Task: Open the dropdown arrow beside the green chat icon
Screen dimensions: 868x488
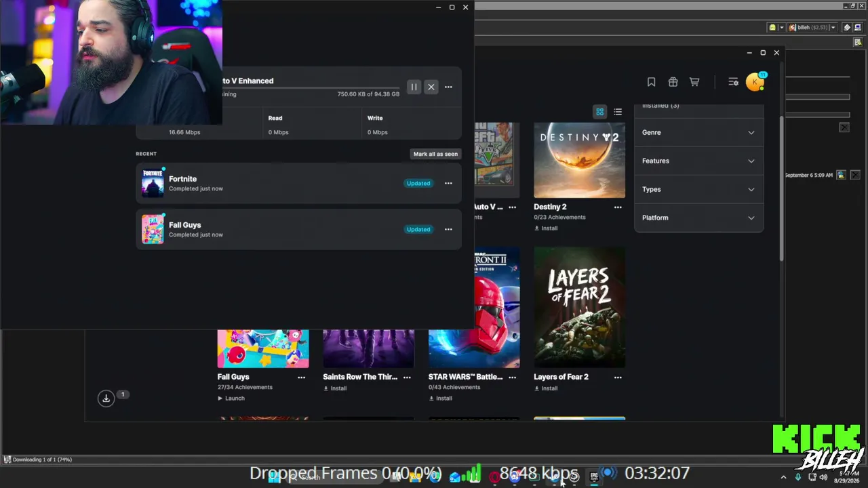Action: coord(781,27)
